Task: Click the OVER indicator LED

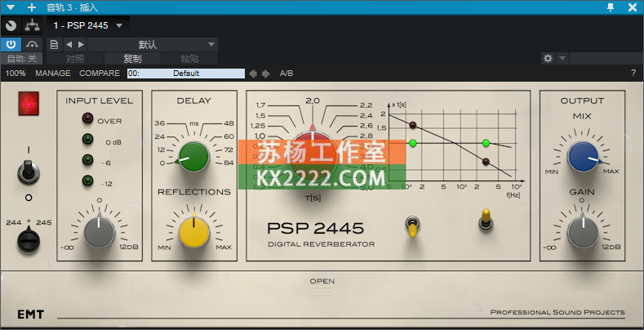Action: [87, 118]
